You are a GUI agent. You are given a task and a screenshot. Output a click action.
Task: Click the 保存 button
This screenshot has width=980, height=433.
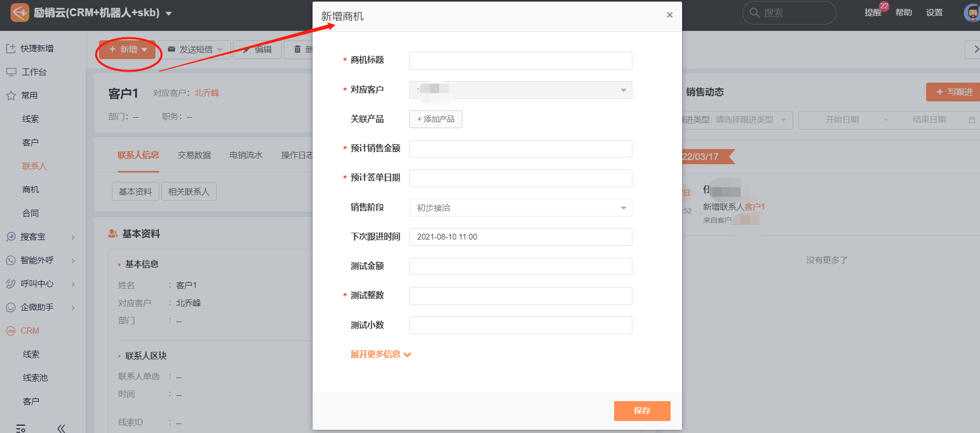coord(642,411)
